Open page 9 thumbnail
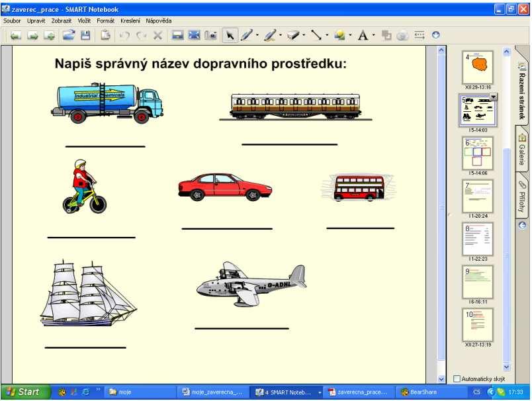 click(x=478, y=283)
